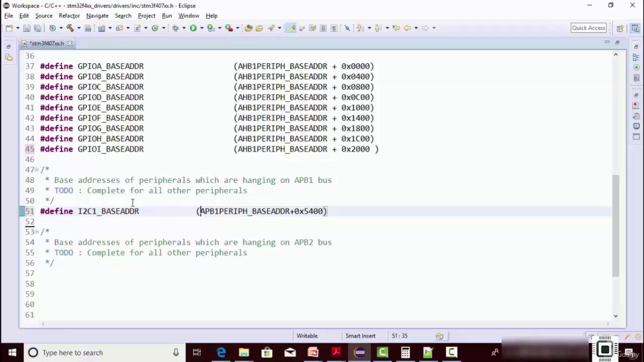Click the Save icon in toolbar

click(27, 28)
